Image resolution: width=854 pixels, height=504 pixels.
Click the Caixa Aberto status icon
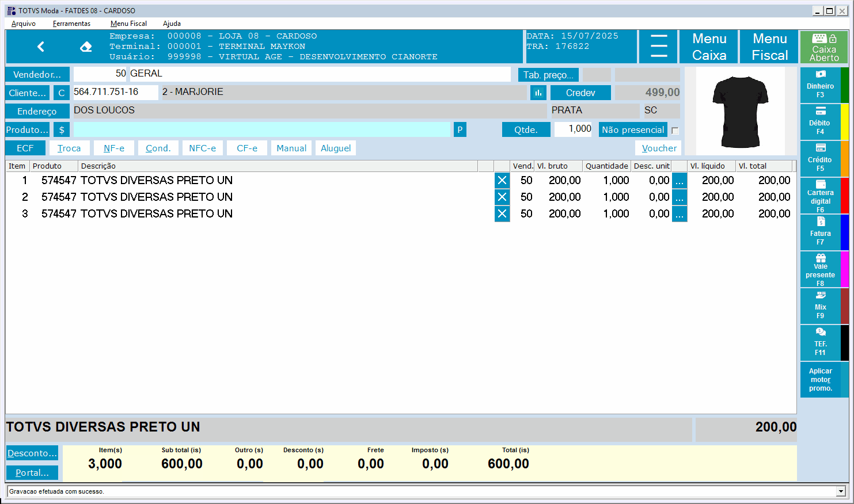(x=824, y=47)
